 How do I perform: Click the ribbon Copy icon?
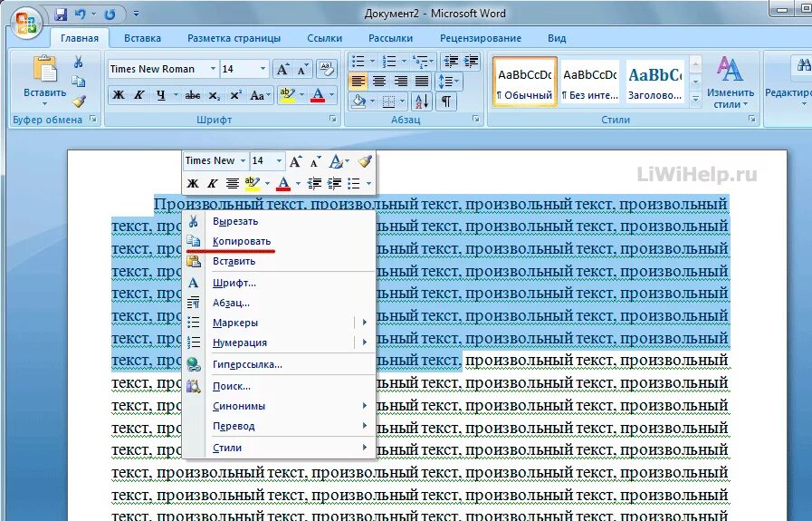pyautogui.click(x=78, y=82)
